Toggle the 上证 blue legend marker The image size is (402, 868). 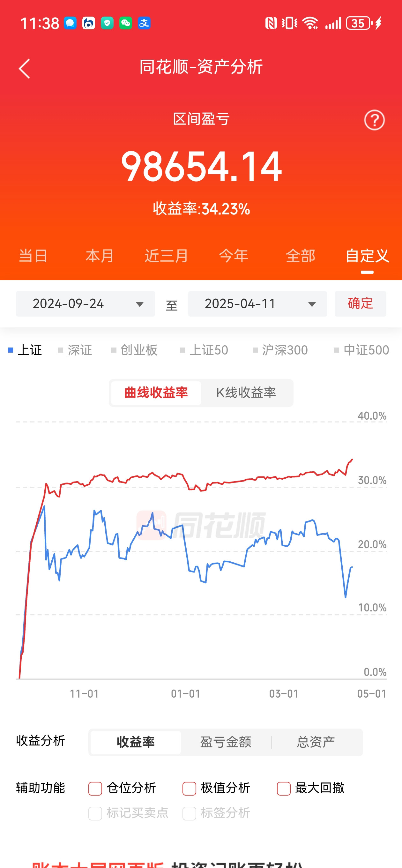[11, 350]
